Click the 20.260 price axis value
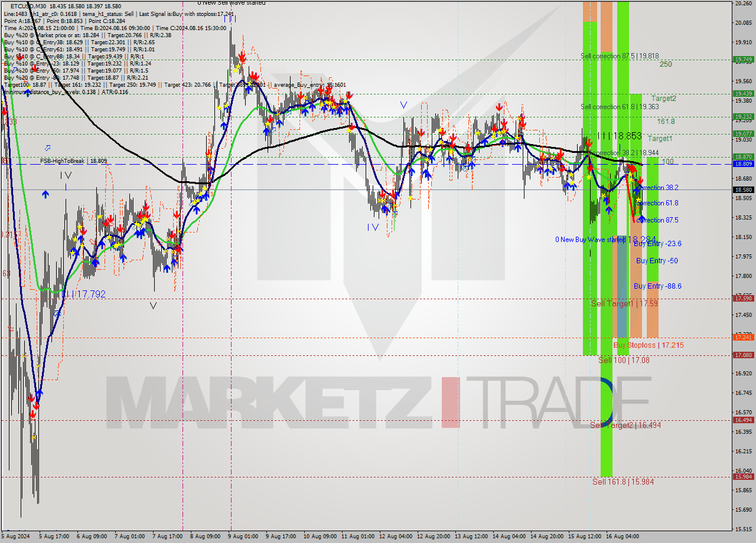Viewport: 756px width, 543px height. (743, 4)
